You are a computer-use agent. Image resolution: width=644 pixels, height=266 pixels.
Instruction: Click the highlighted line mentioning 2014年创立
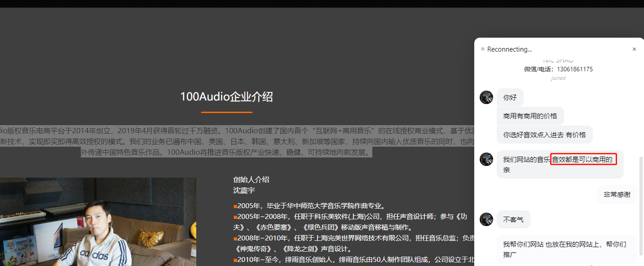238,131
